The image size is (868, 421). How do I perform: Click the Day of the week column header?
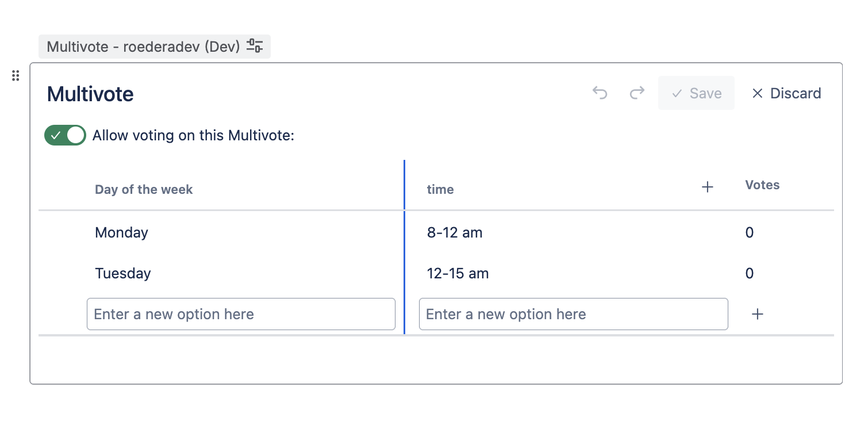click(144, 189)
